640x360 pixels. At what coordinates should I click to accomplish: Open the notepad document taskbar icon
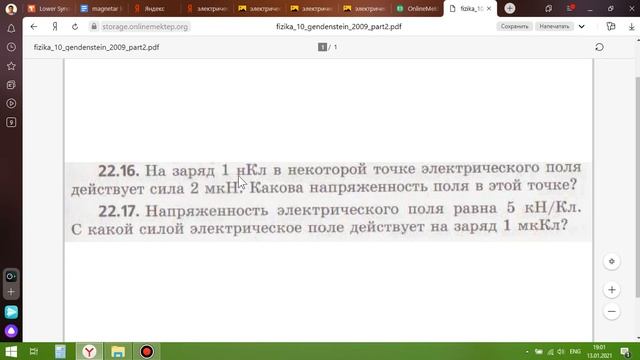pos(60,351)
